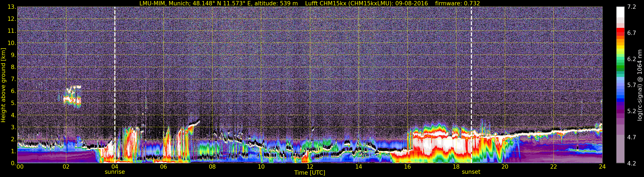Click the height tick label '9.'

13,55
